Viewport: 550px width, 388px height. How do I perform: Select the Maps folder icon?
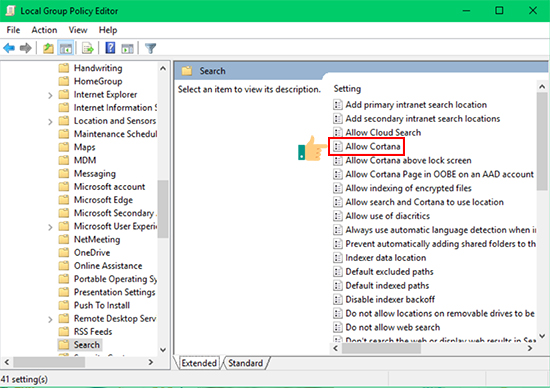(x=63, y=147)
